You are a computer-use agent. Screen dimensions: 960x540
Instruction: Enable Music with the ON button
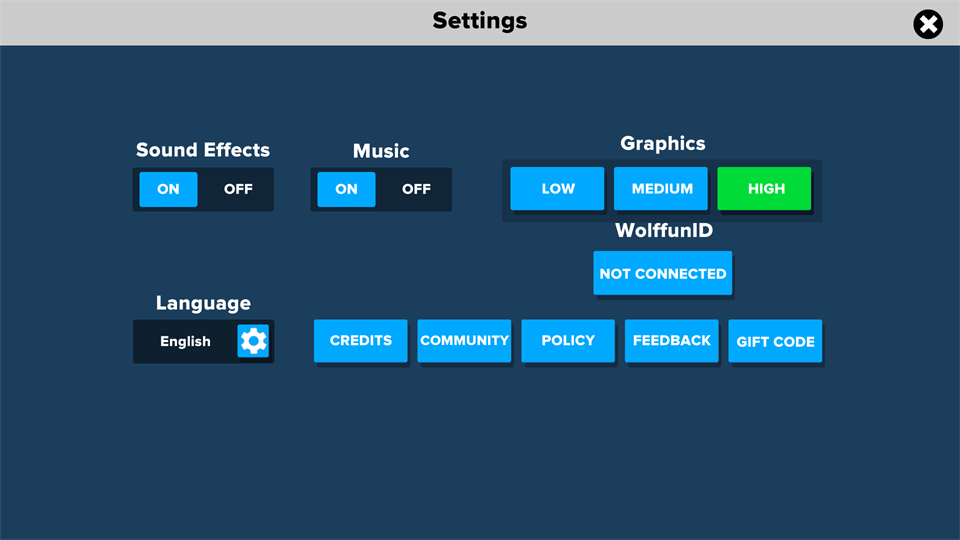(346, 189)
